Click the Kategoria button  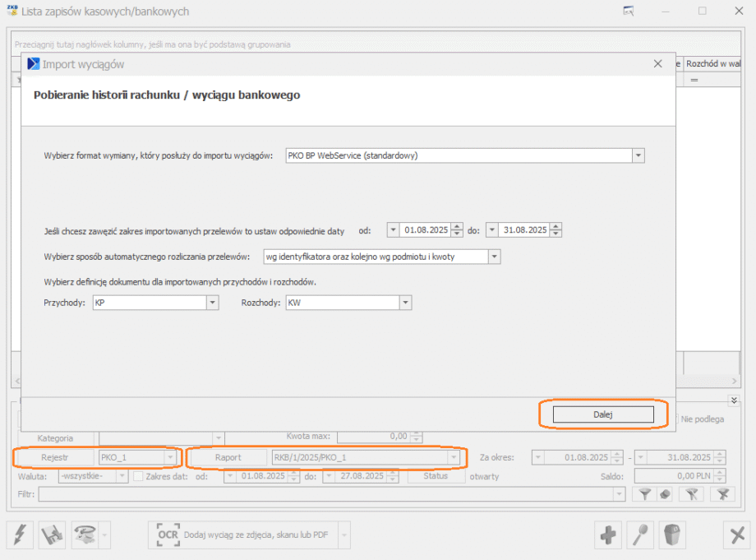(x=55, y=438)
